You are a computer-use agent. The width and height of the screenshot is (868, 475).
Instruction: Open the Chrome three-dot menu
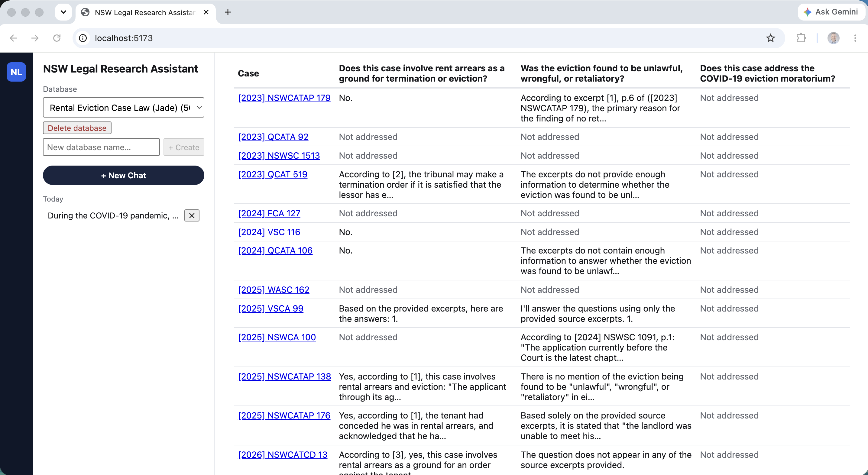(855, 38)
